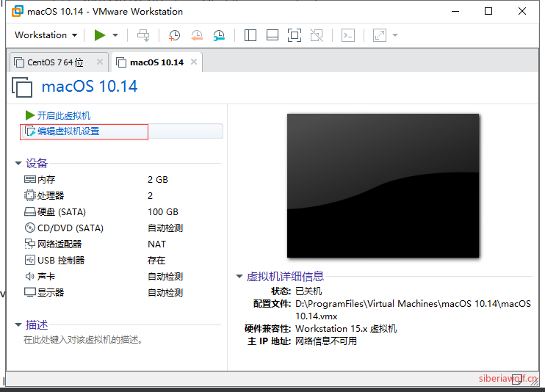Collapse the 设备 section
Image resolution: width=545 pixels, height=392 pixels.
(x=18, y=163)
